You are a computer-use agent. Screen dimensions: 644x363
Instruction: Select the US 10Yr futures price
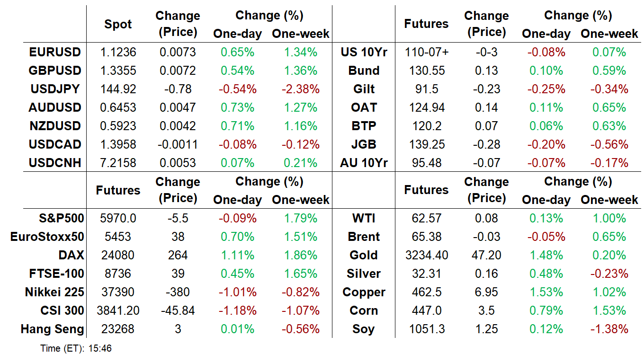click(426, 52)
